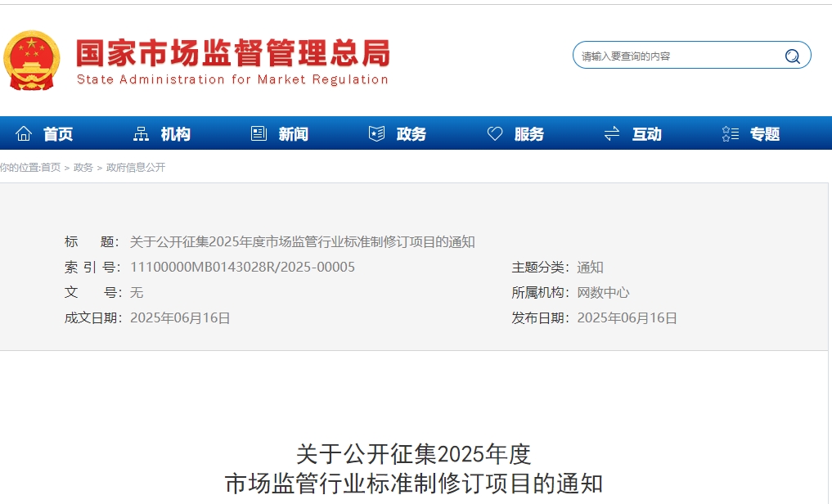The width and height of the screenshot is (832, 504).
Task: Open the 专题 navigation item
Action: pyautogui.click(x=765, y=133)
